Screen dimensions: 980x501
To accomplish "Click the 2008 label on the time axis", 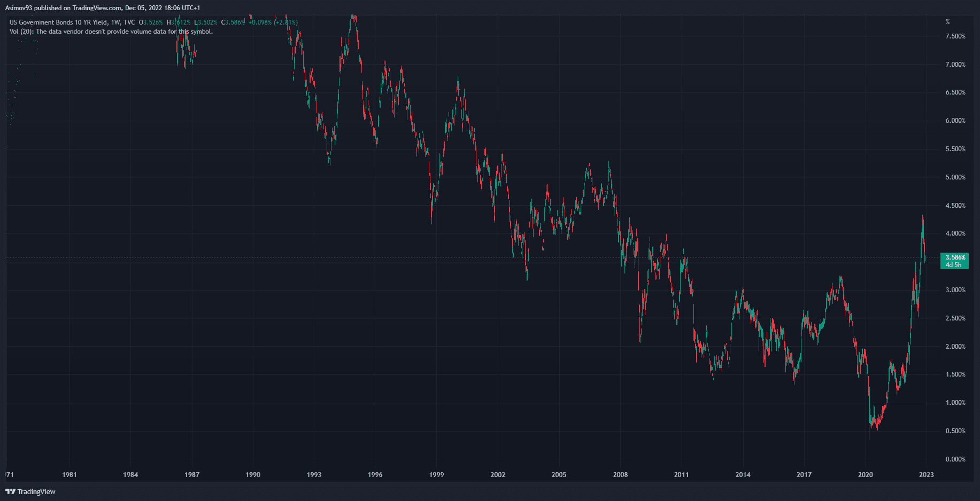I will click(x=620, y=474).
